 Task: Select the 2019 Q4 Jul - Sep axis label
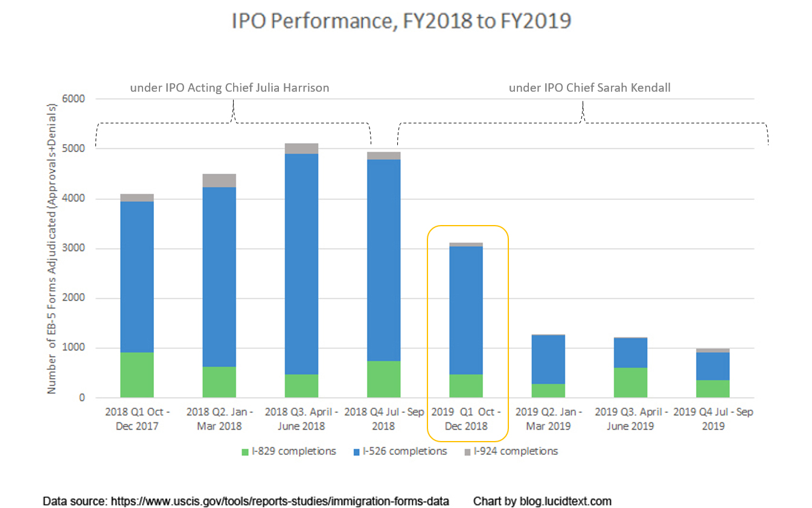click(713, 419)
